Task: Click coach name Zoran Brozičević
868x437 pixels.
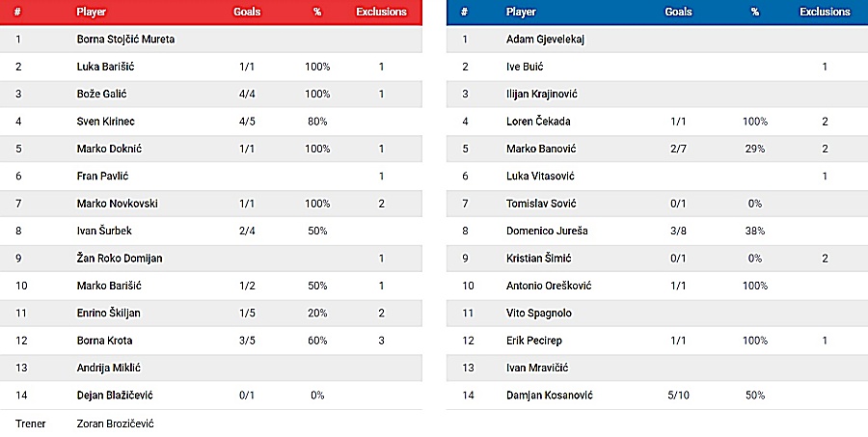Action: [115, 423]
